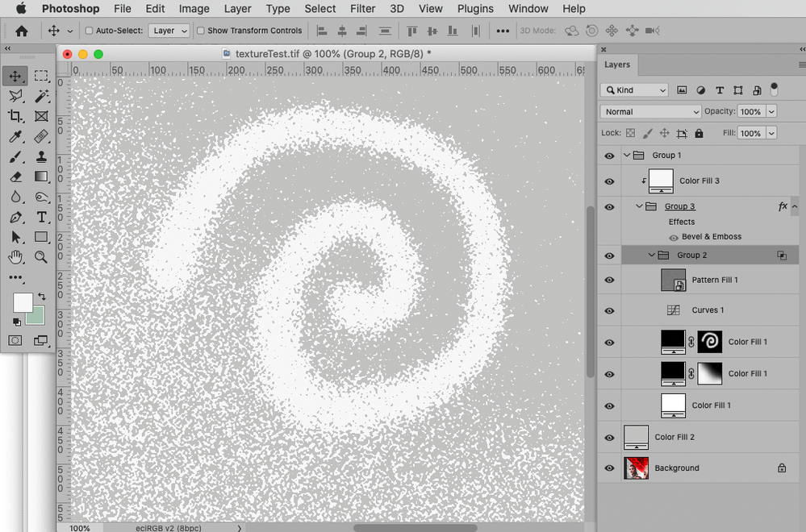The height and width of the screenshot is (532, 806).
Task: Swap foreground and background colors
Action: (x=42, y=297)
